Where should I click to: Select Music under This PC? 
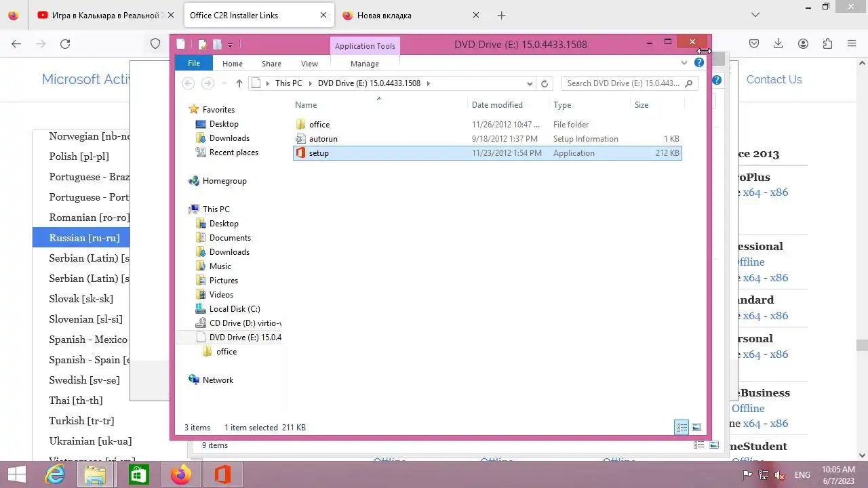(220, 266)
